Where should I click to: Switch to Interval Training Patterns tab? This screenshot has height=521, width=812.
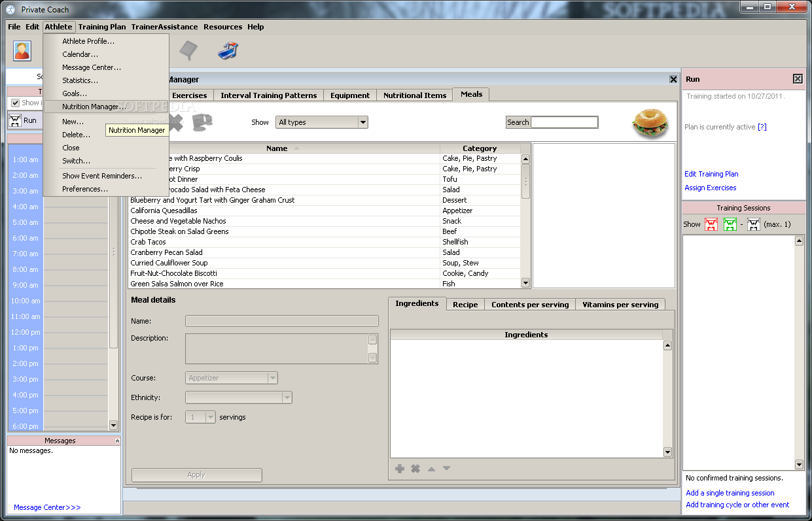[268, 95]
